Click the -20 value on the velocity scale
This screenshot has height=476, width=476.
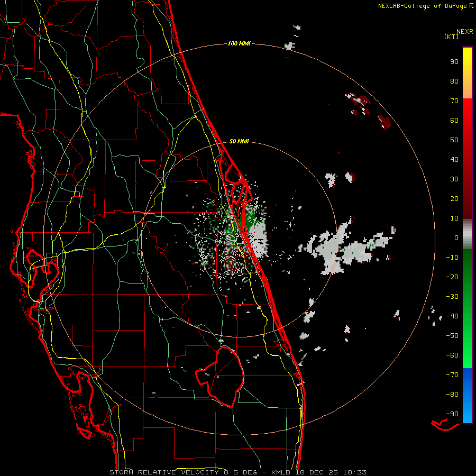pyautogui.click(x=452, y=277)
